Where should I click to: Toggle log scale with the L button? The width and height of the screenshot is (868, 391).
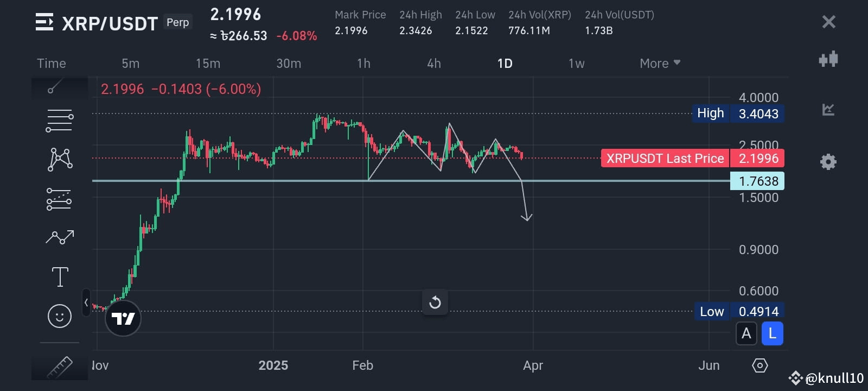click(x=773, y=333)
